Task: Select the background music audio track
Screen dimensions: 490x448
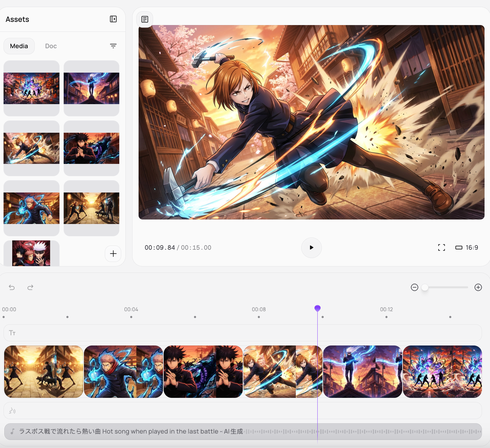Action: (243, 431)
